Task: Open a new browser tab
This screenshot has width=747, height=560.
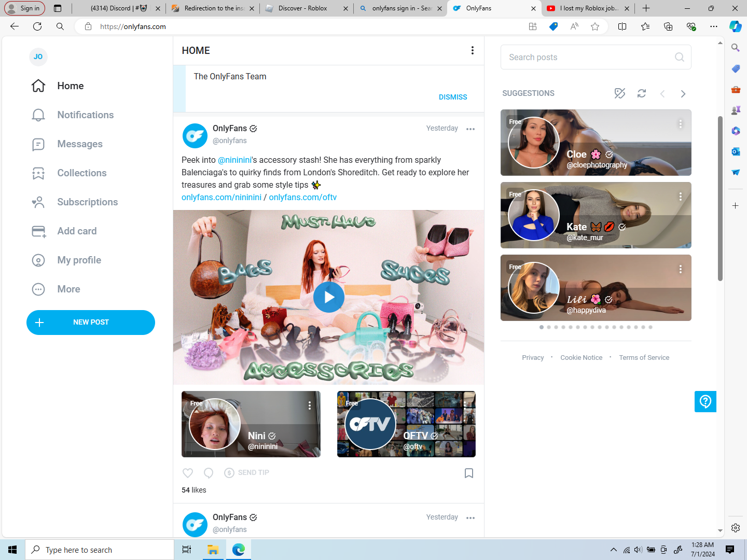Action: [x=646, y=8]
